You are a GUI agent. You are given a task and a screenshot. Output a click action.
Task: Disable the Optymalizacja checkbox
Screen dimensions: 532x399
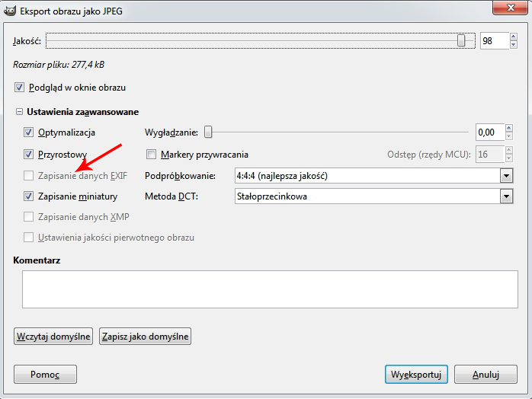click(x=29, y=132)
